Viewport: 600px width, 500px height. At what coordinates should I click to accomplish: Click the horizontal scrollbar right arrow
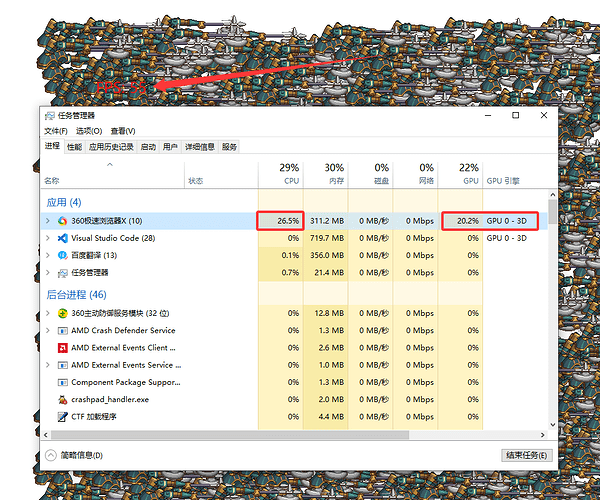tap(543, 435)
